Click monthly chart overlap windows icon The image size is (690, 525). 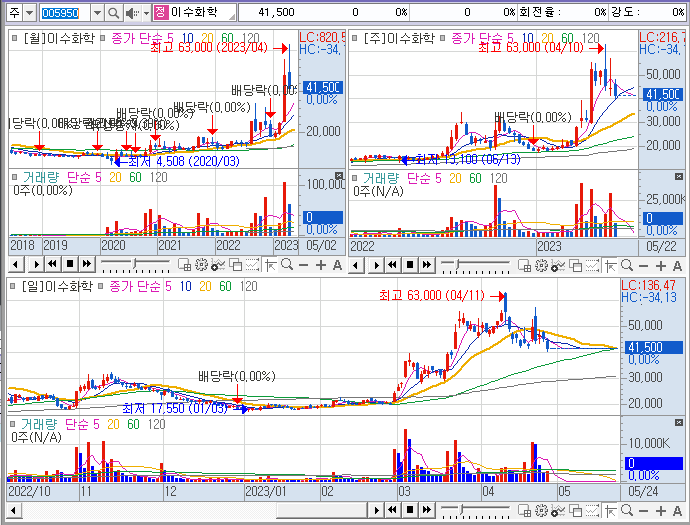point(235,264)
